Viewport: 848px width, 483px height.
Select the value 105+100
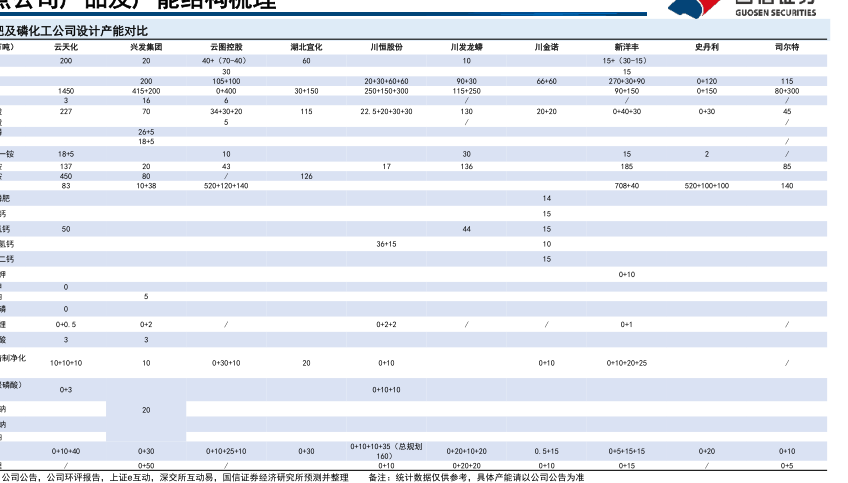[x=226, y=81]
